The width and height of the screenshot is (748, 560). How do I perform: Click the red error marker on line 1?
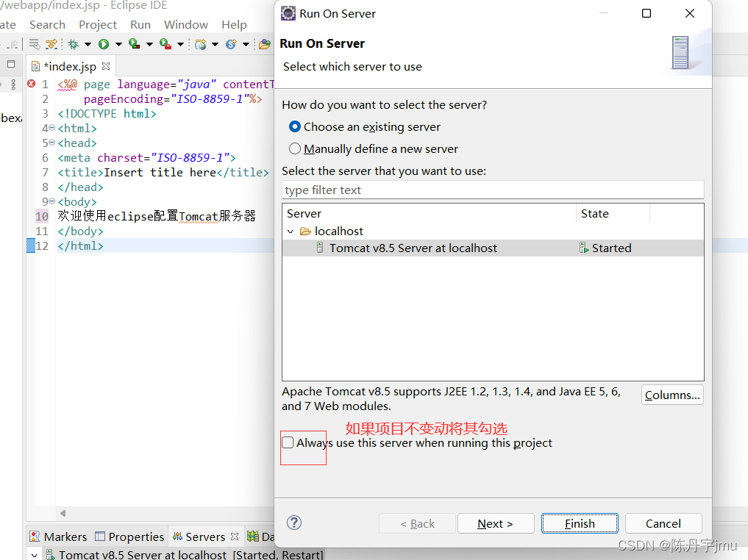pyautogui.click(x=32, y=84)
